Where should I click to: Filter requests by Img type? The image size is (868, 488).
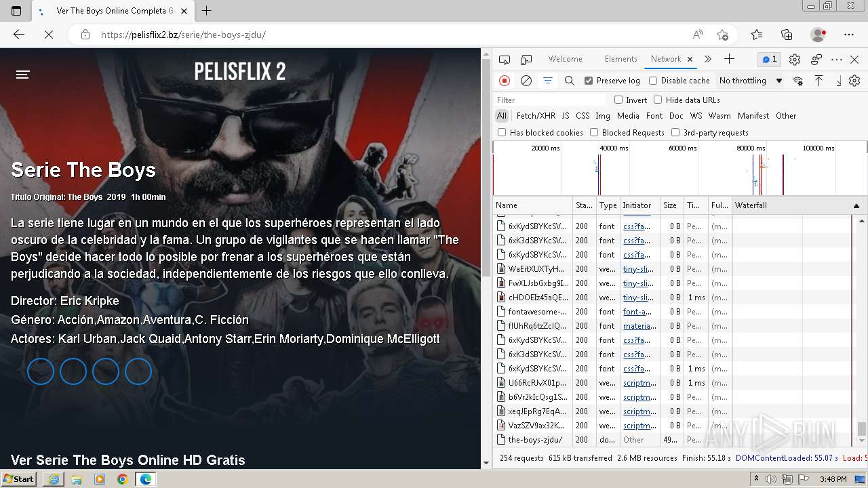click(x=603, y=116)
